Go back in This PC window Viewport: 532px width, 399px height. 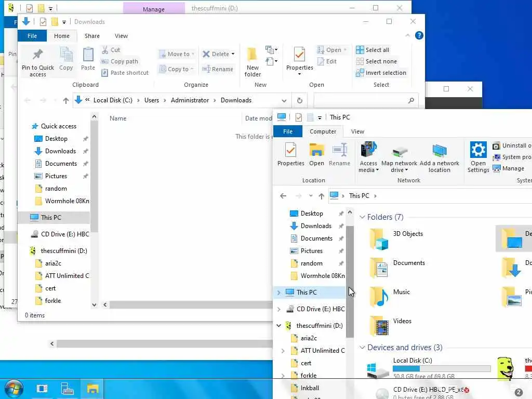pos(283,196)
